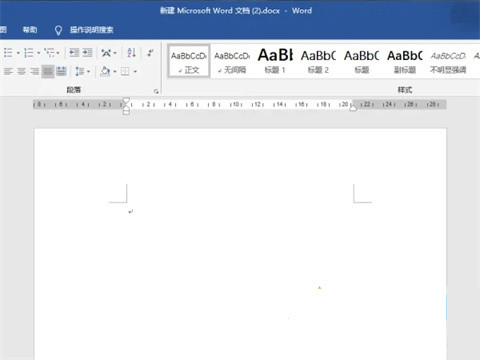Toggle center text alignment
This screenshot has width=480, height=360.
[x=22, y=71]
